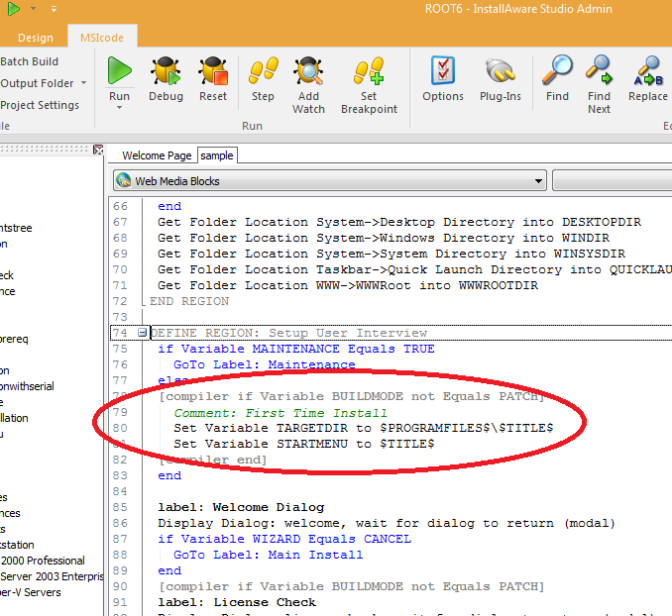Screen dimensions: 672x616
Task: Open quick access toolbar arrow beside run
Action: (x=33, y=8)
